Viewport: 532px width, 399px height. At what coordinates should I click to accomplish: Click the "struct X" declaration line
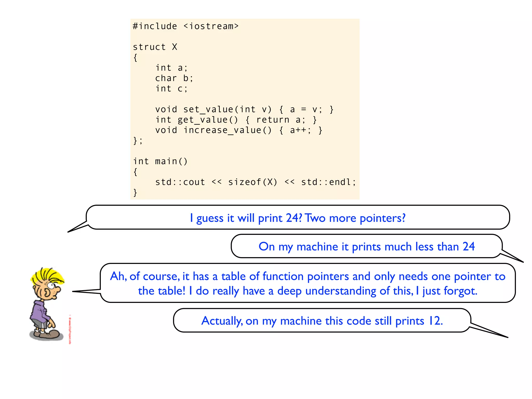tap(155, 47)
